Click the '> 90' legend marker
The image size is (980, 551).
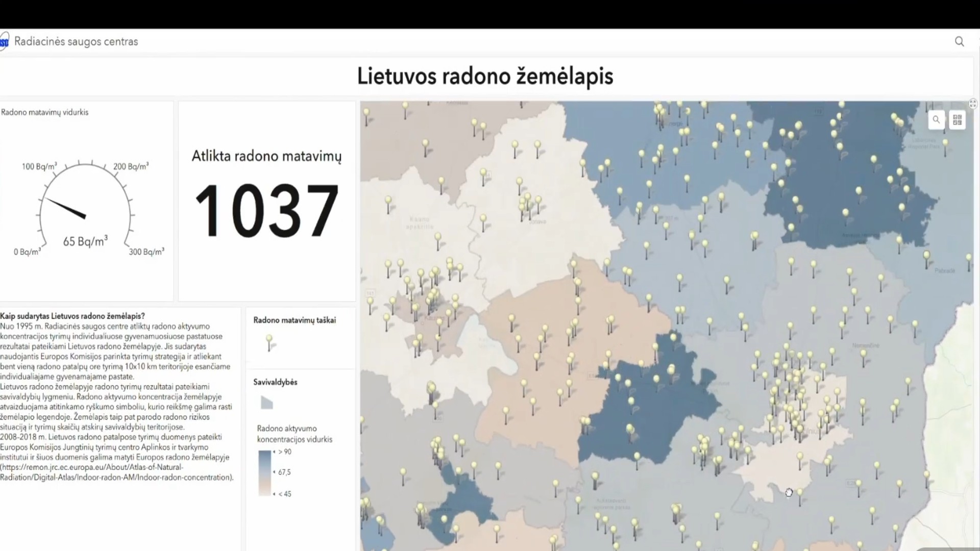(x=284, y=452)
